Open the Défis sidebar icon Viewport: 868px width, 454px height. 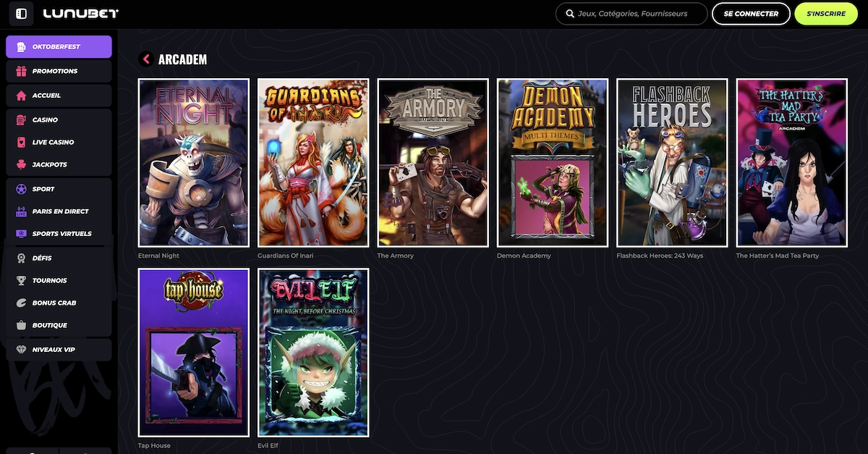pyautogui.click(x=20, y=258)
